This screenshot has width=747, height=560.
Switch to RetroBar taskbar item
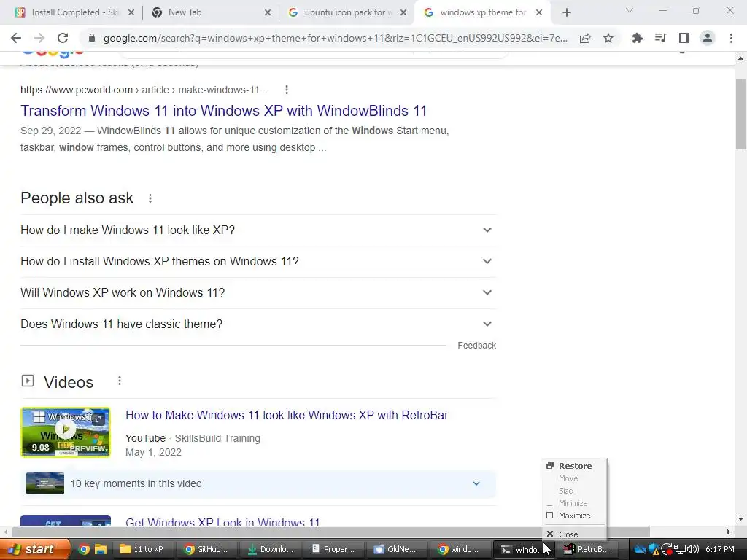[x=587, y=549]
